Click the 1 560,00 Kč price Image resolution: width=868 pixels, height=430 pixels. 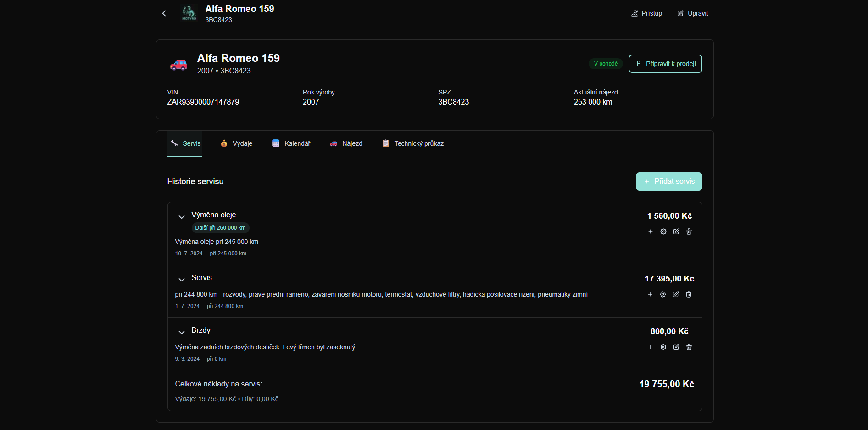(x=669, y=216)
